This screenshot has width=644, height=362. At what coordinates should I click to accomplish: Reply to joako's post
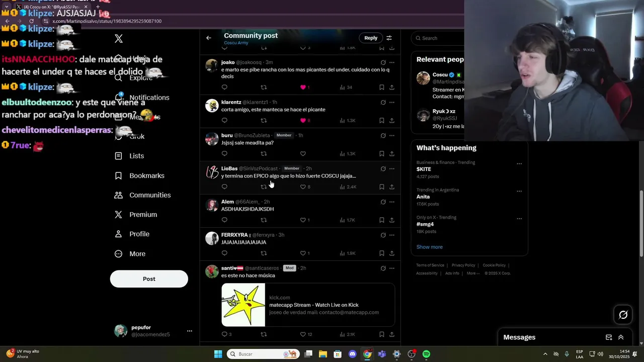point(224,87)
